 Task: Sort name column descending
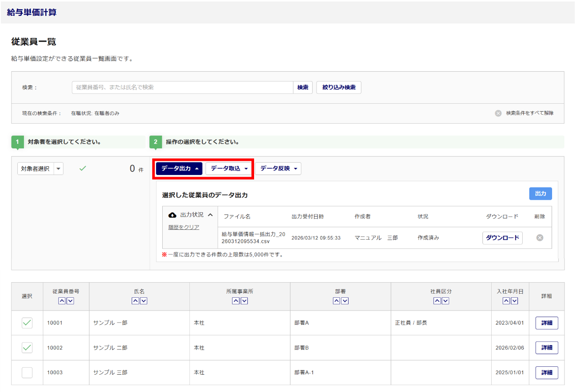point(144,301)
